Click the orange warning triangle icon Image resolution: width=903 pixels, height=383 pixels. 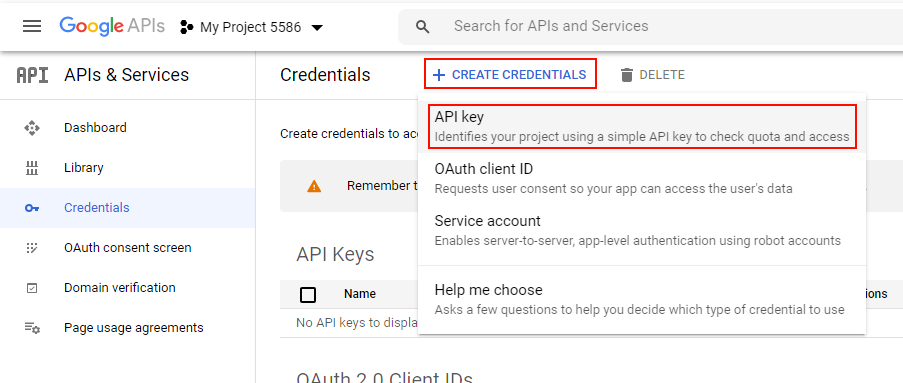[314, 186]
